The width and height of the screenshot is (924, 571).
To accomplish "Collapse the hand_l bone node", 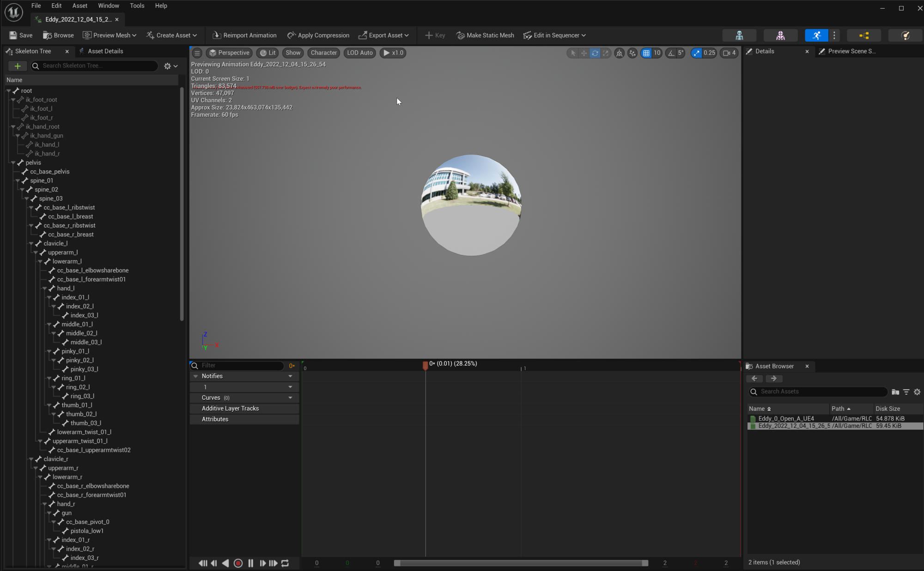I will click(x=45, y=289).
